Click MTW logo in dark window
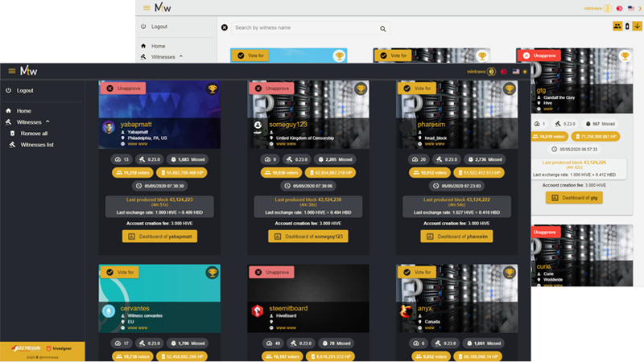 (x=29, y=71)
